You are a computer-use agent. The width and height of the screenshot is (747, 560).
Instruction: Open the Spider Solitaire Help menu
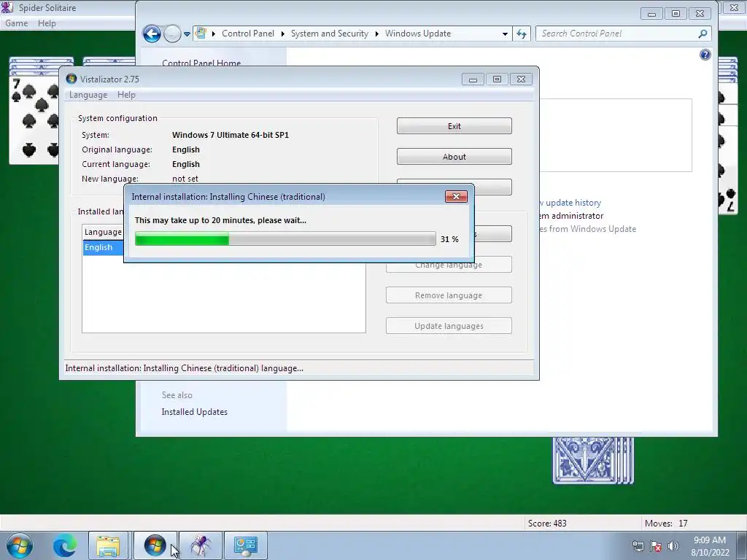coord(47,23)
